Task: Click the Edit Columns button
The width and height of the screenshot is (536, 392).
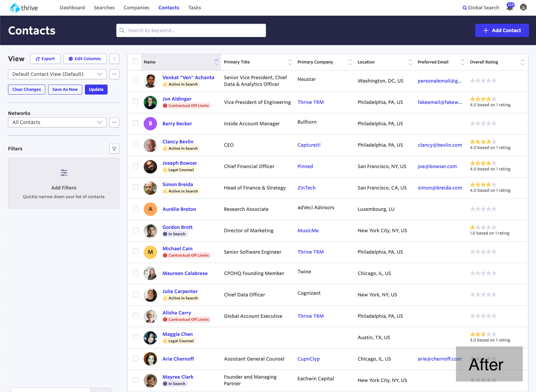Action: coord(85,59)
